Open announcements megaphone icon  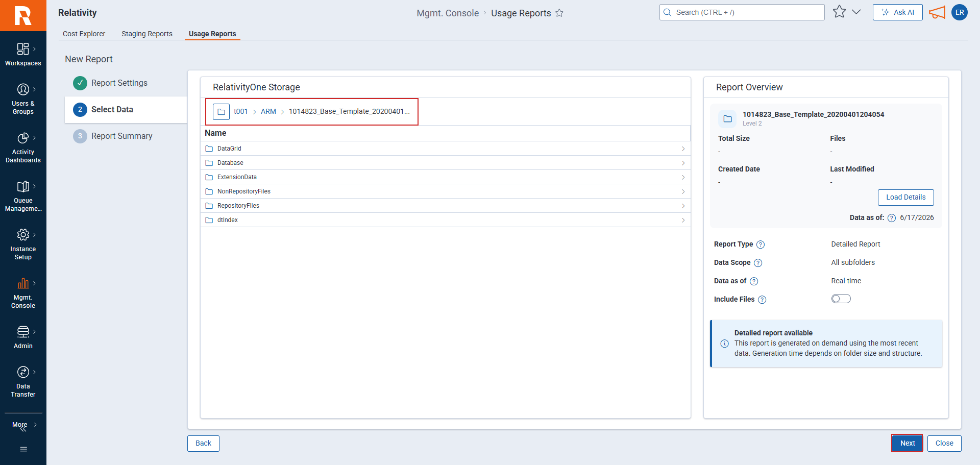[x=937, y=12]
